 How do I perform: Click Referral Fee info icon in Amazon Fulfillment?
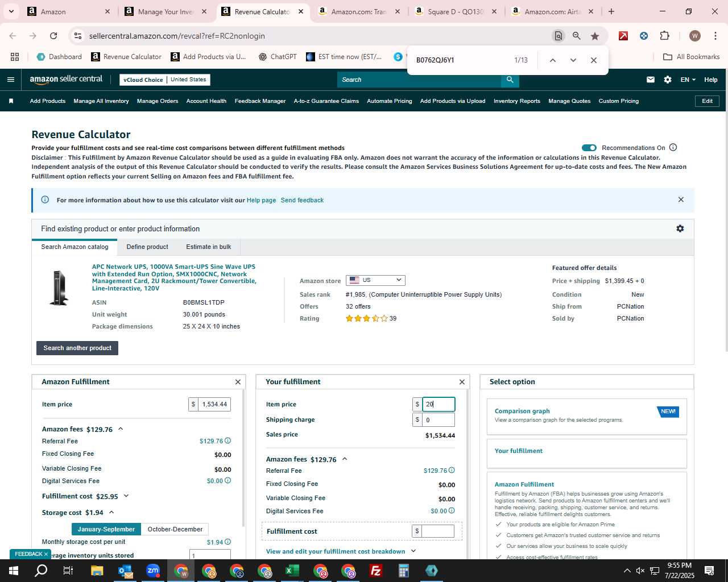coord(227,440)
